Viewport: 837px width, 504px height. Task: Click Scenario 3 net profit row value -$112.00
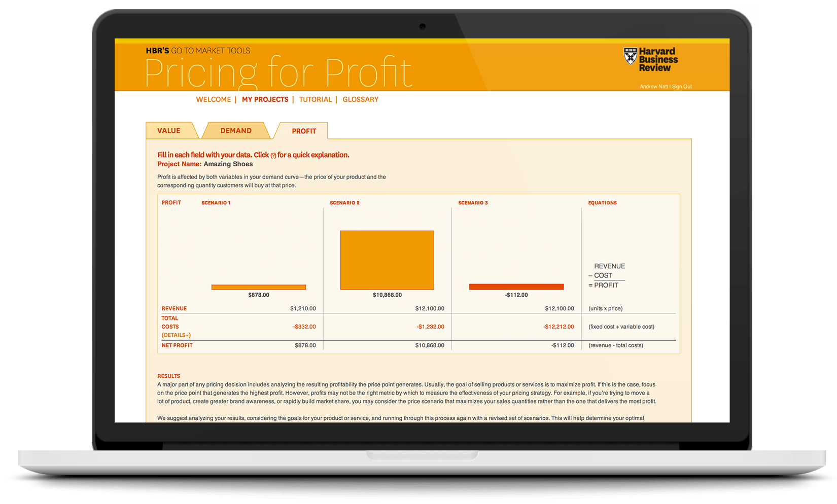pos(563,345)
